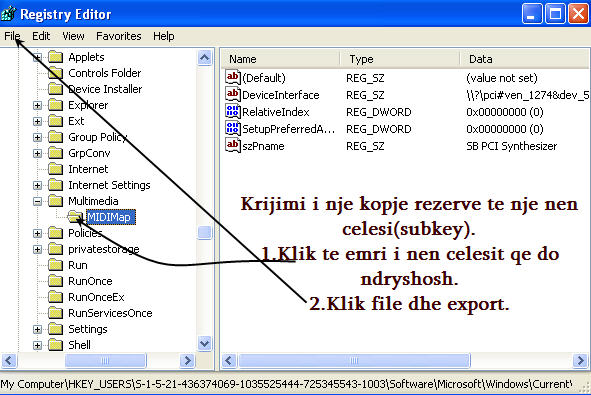Screen dimensions: 591x395
Task: Sort values by the Data column header
Action: (x=524, y=59)
